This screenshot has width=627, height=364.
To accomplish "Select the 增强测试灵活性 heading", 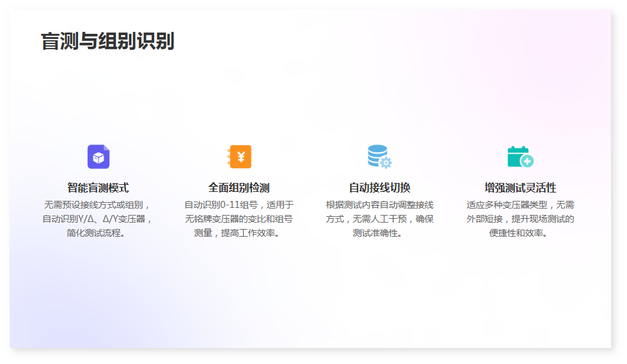I will 520,188.
